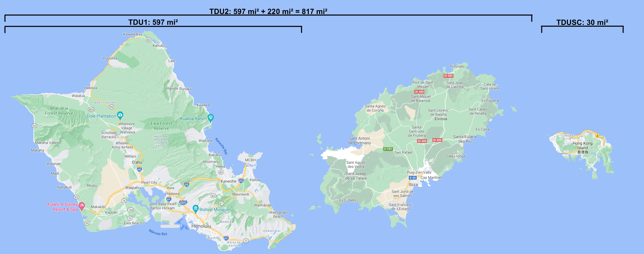The image size is (644, 254).
Task: Click the Kualoa Ranch marker pin
Action: tap(211, 117)
